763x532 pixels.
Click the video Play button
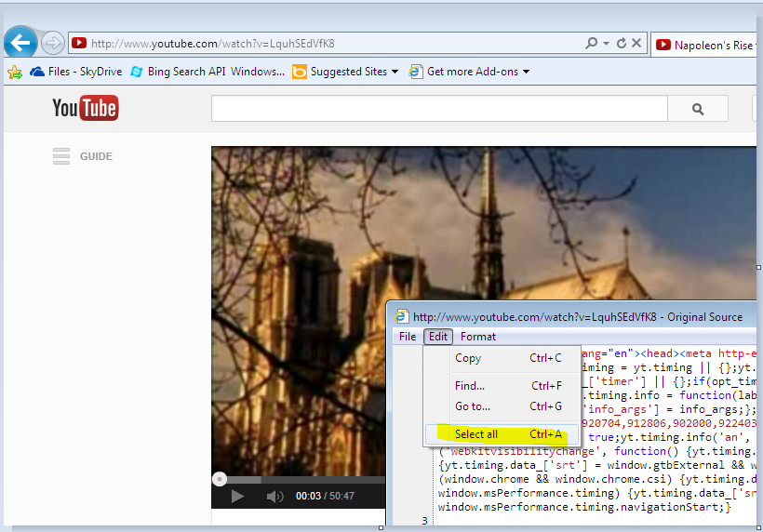click(237, 497)
